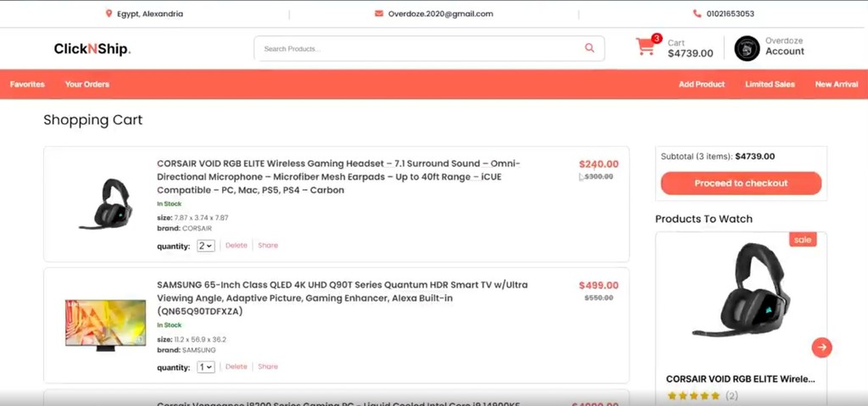Delete the SAMSUNG TV from cart

pyautogui.click(x=236, y=367)
